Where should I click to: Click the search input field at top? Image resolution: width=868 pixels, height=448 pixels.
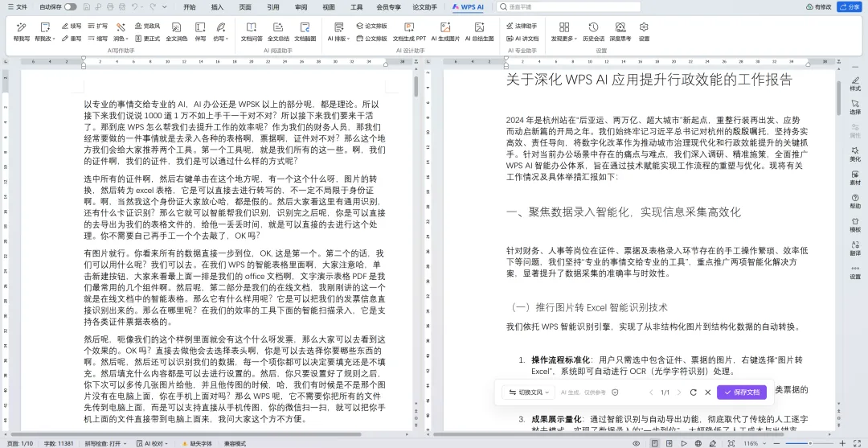pos(568,6)
